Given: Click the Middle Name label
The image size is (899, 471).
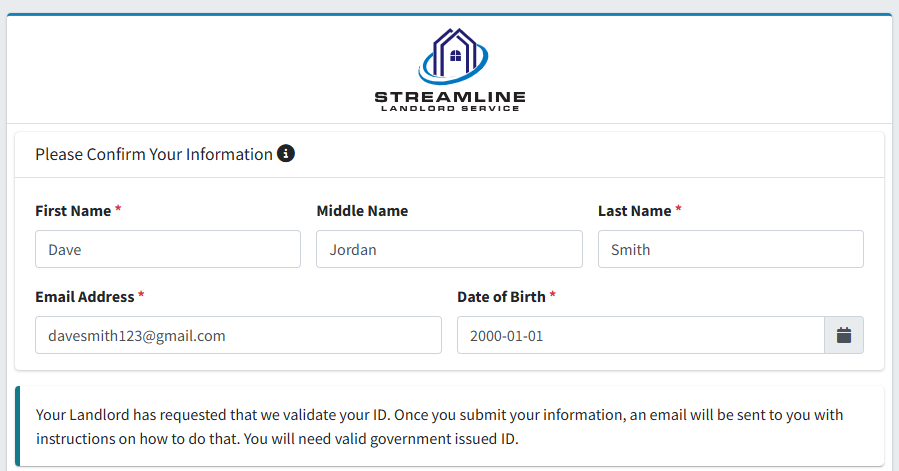Looking at the screenshot, I should [362, 211].
